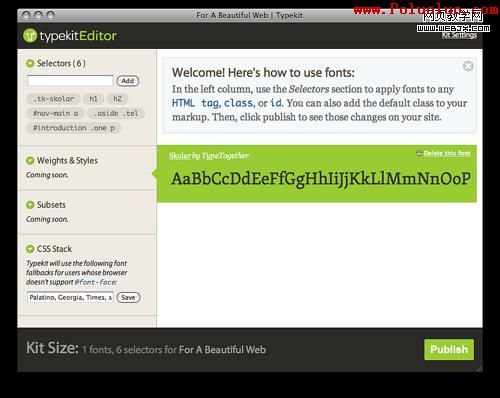Click the new selector input field
500x398 pixels.
point(70,81)
